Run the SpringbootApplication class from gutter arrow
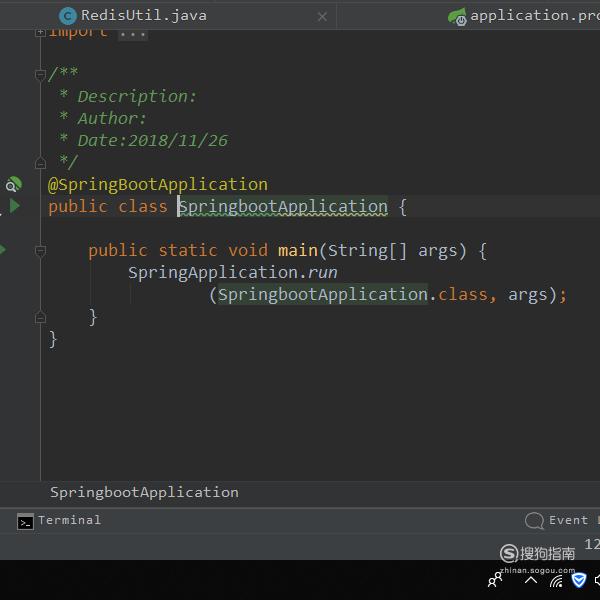This screenshot has width=600, height=600. (15, 206)
